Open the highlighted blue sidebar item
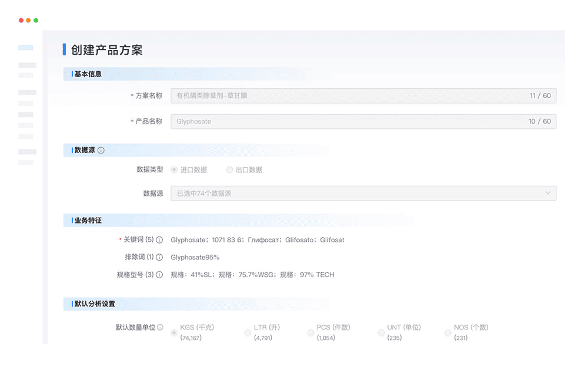Screen dimensions: 588x370 pyautogui.click(x=26, y=48)
